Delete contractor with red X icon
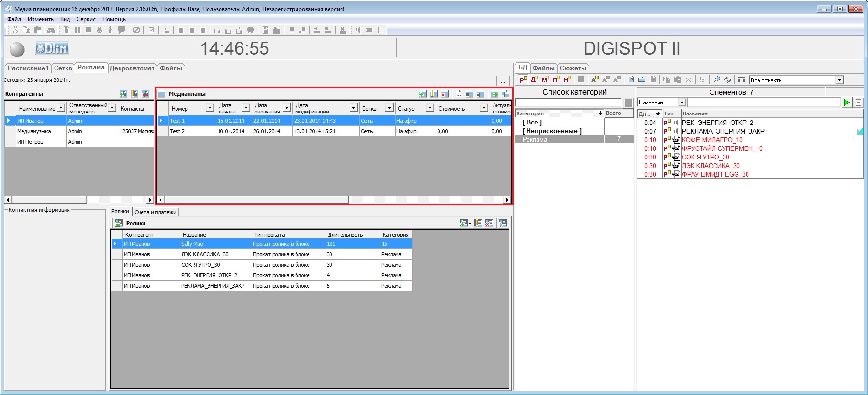The height and width of the screenshot is (395, 868). tap(145, 94)
